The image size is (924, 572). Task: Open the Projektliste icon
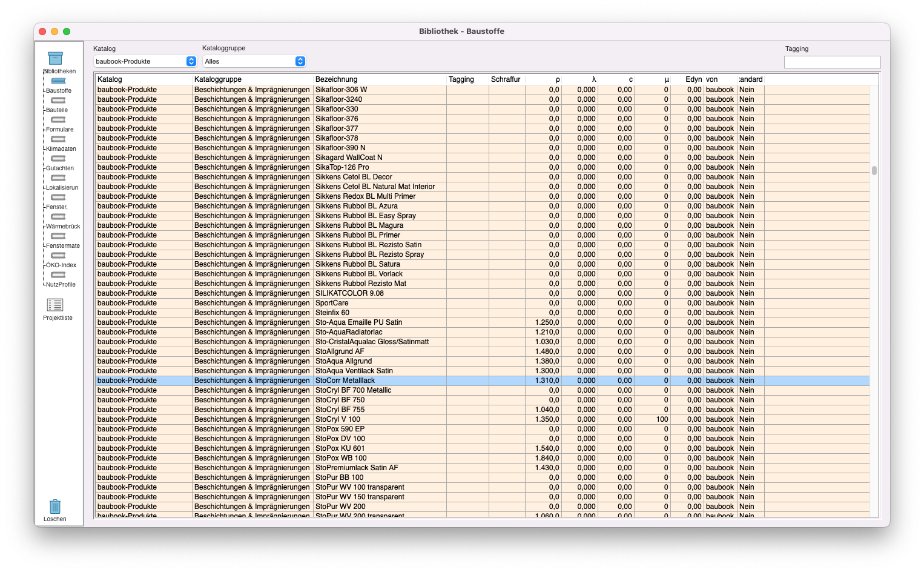click(x=55, y=305)
